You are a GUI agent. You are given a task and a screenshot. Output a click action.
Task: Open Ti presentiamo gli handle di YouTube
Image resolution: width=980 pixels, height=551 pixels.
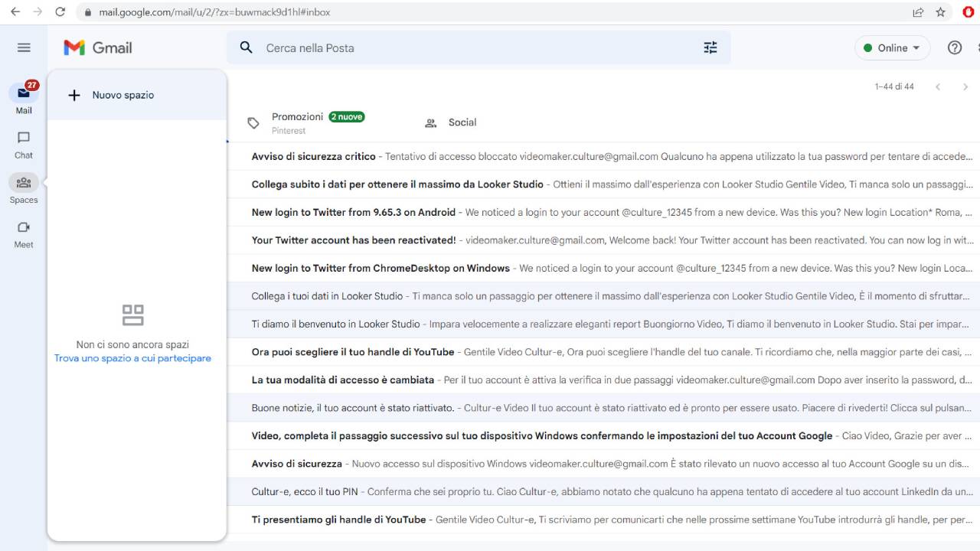pos(603,520)
